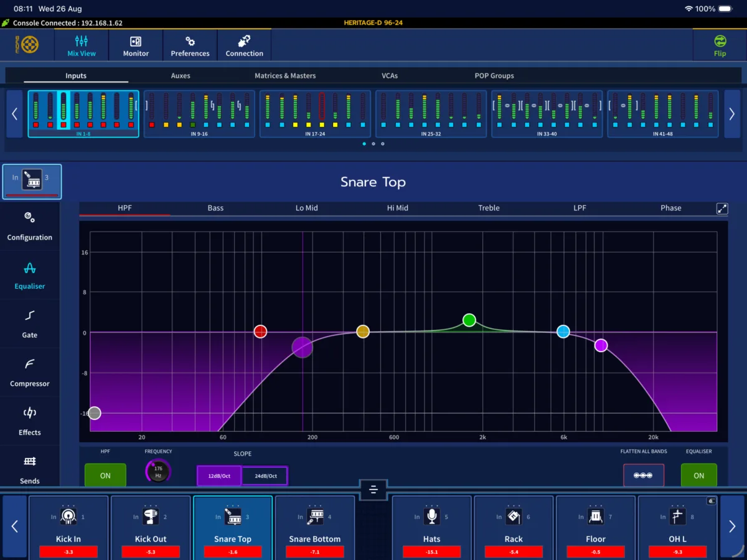Viewport: 747px width, 560px height.
Task: Click red Bass EQ node
Action: [260, 332]
